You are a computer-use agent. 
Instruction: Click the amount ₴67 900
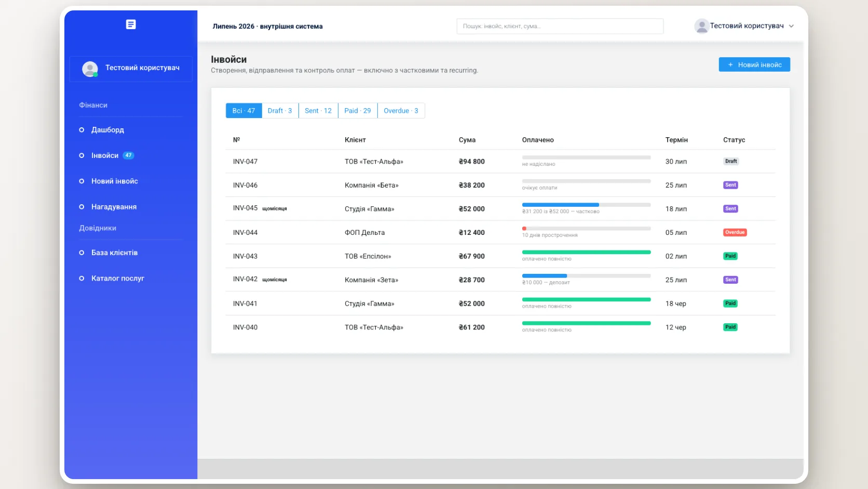(471, 256)
